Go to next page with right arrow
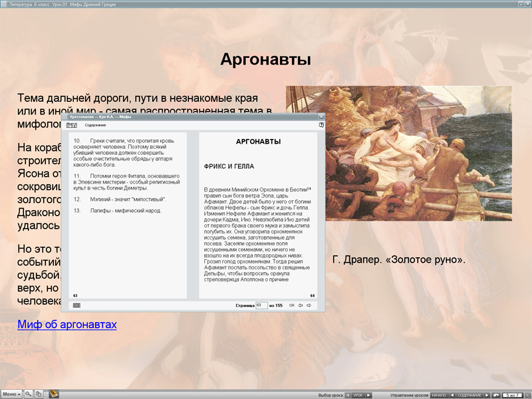The width and height of the screenshot is (532, 399). [x=309, y=305]
